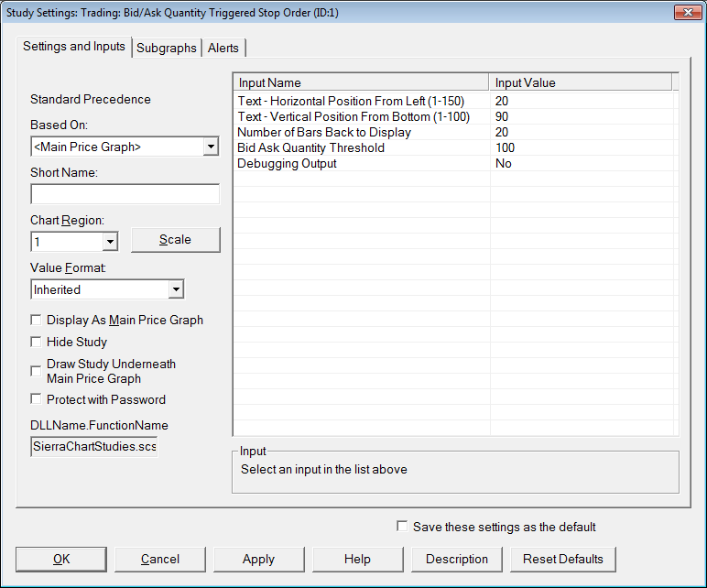This screenshot has height=588, width=707.
Task: Check Save these settings as the default
Action: pos(402,527)
